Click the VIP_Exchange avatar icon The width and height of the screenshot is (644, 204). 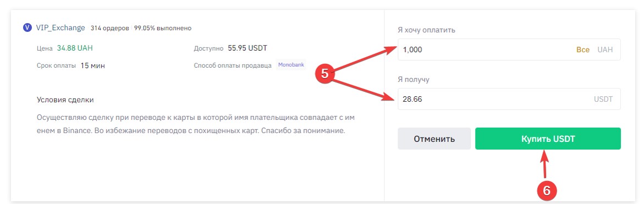tap(27, 28)
